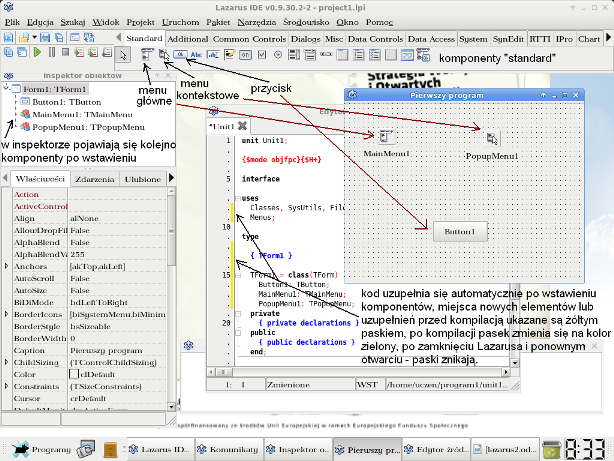
Task: Collapse the Form1: TForm1 tree node
Action: pyautogui.click(x=6, y=88)
